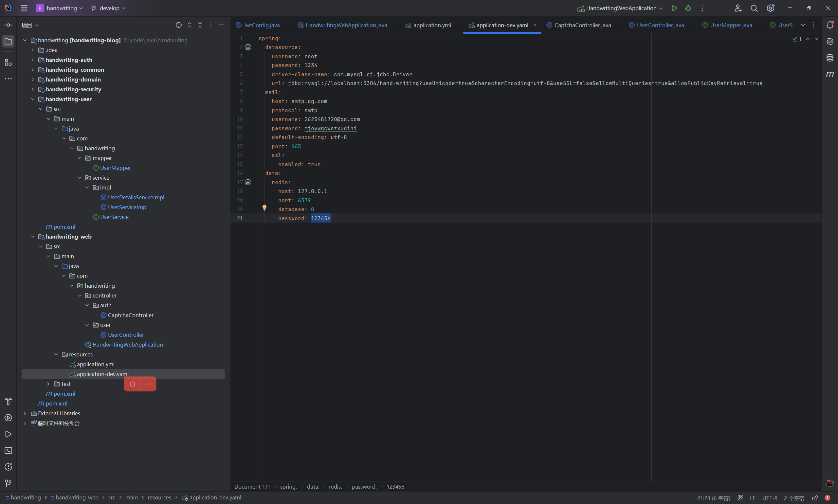Open the Maven tool window on the right
838x504 pixels.
coord(830,74)
